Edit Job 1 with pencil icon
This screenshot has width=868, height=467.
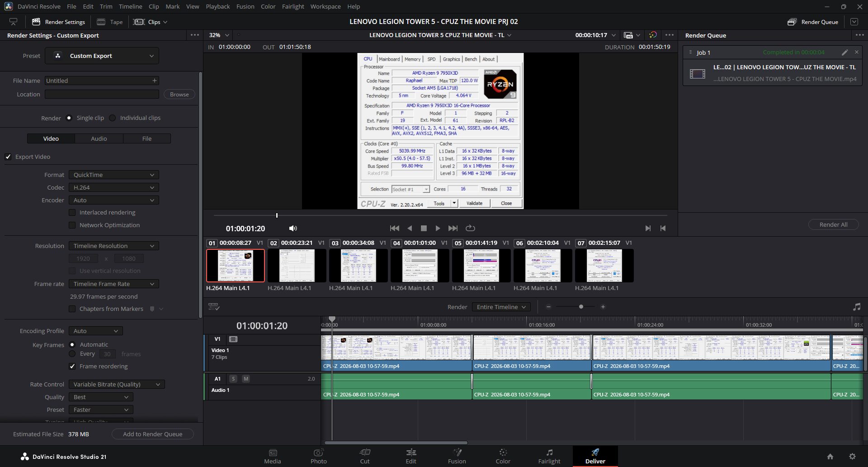click(844, 52)
